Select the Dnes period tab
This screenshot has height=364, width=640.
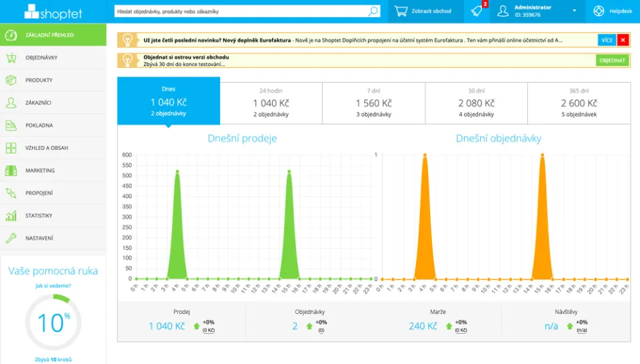coord(169,101)
